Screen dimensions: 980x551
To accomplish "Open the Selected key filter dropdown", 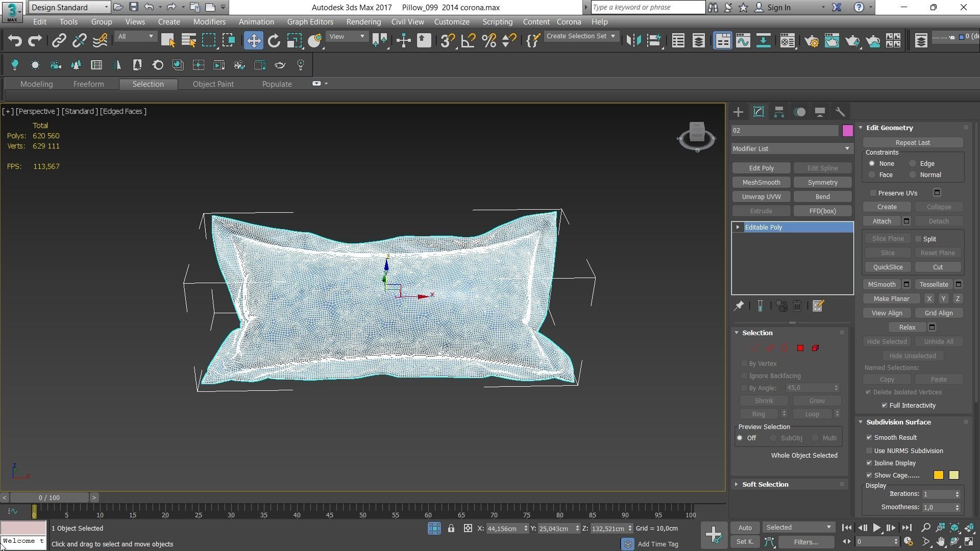I will 798,528.
